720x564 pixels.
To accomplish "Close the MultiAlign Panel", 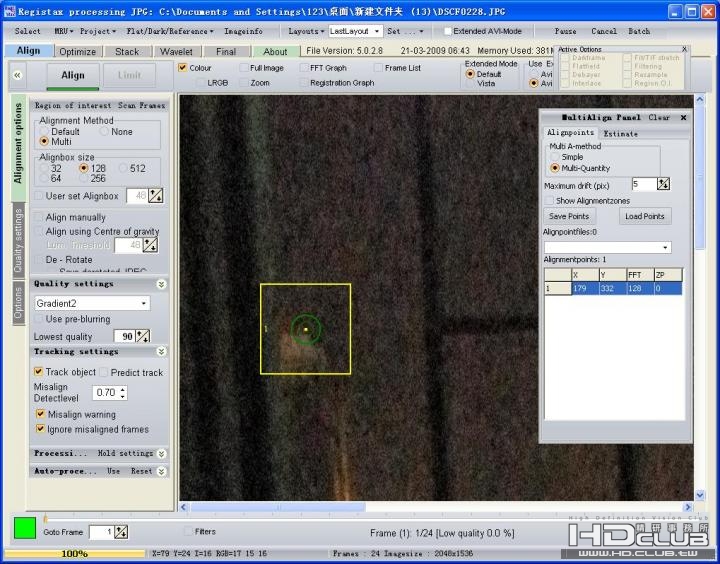I will (x=683, y=118).
